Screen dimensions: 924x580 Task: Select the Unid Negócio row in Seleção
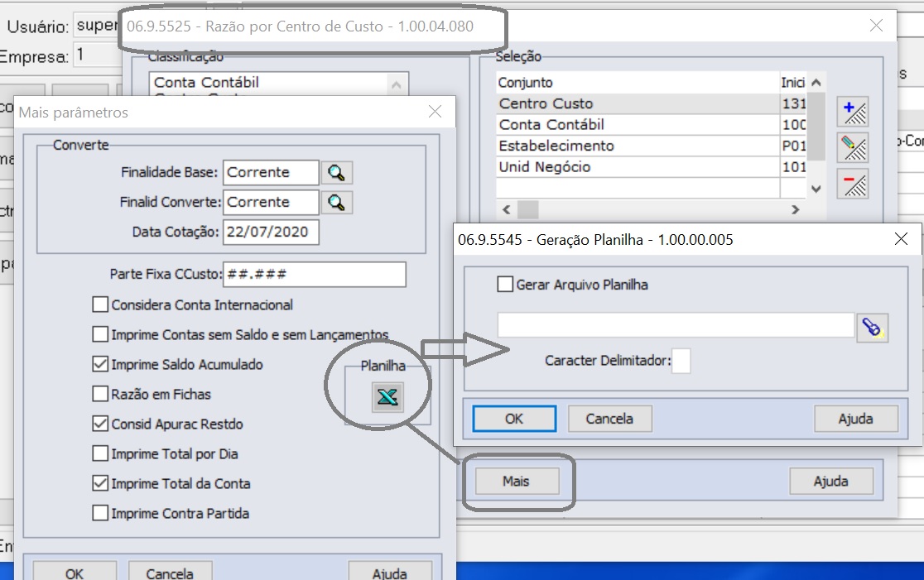tap(651, 167)
